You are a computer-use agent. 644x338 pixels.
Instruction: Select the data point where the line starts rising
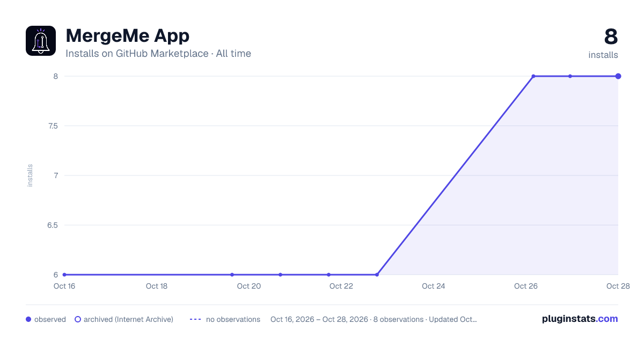(x=377, y=275)
